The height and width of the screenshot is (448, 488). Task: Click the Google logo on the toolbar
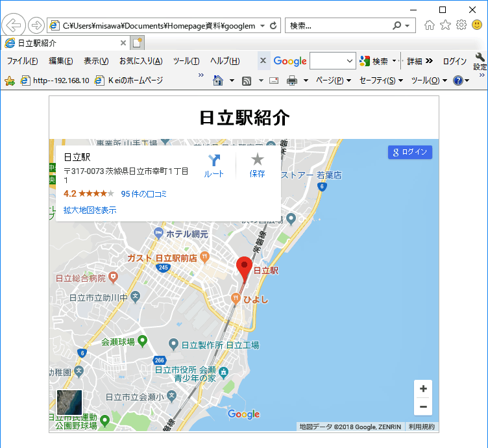pos(290,61)
